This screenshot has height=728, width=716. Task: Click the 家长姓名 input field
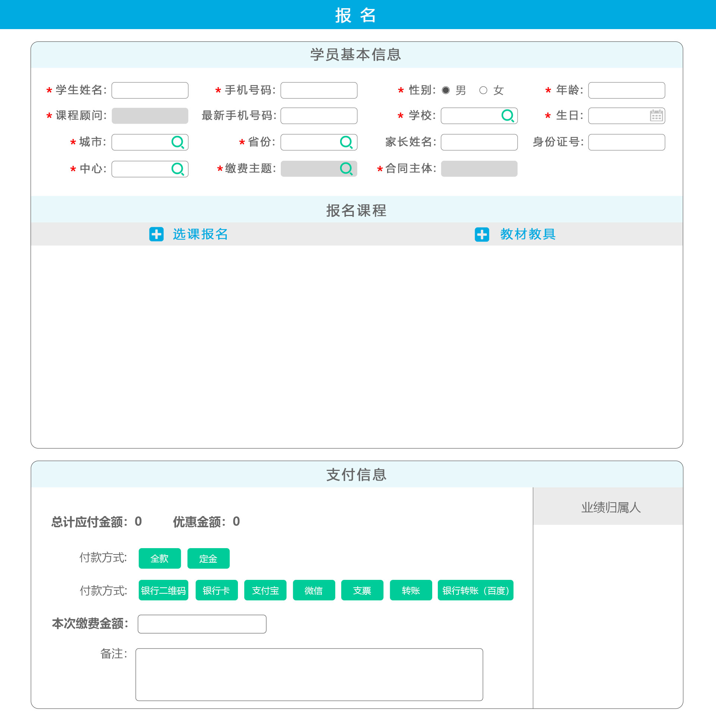[479, 142]
